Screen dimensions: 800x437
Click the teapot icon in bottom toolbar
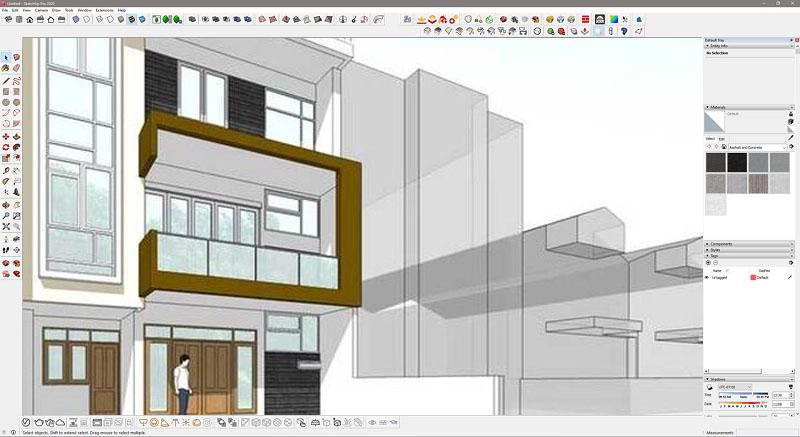(x=39, y=422)
